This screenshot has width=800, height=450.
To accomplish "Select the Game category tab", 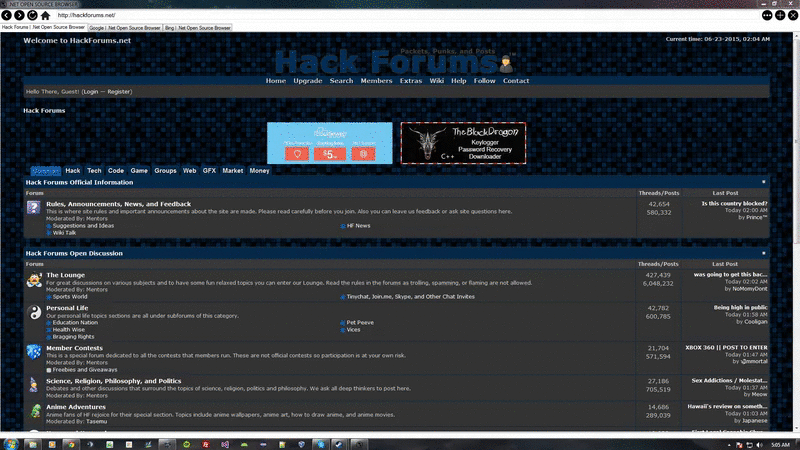I will point(139,171).
